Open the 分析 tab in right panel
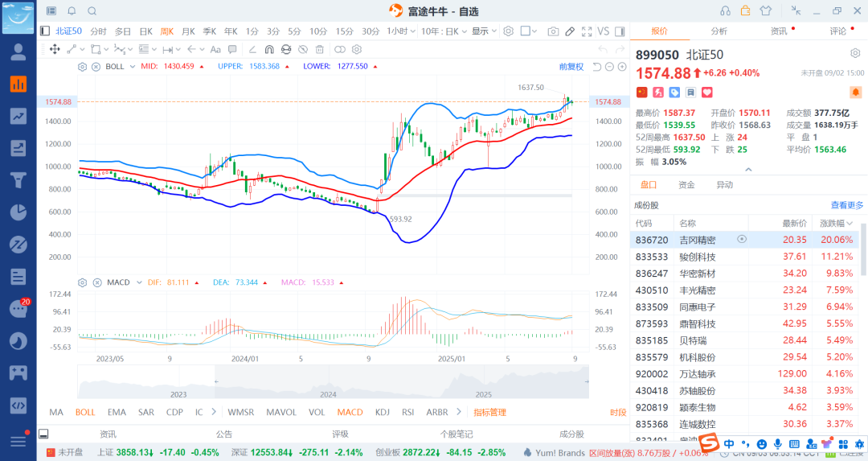The image size is (868, 461). click(719, 31)
